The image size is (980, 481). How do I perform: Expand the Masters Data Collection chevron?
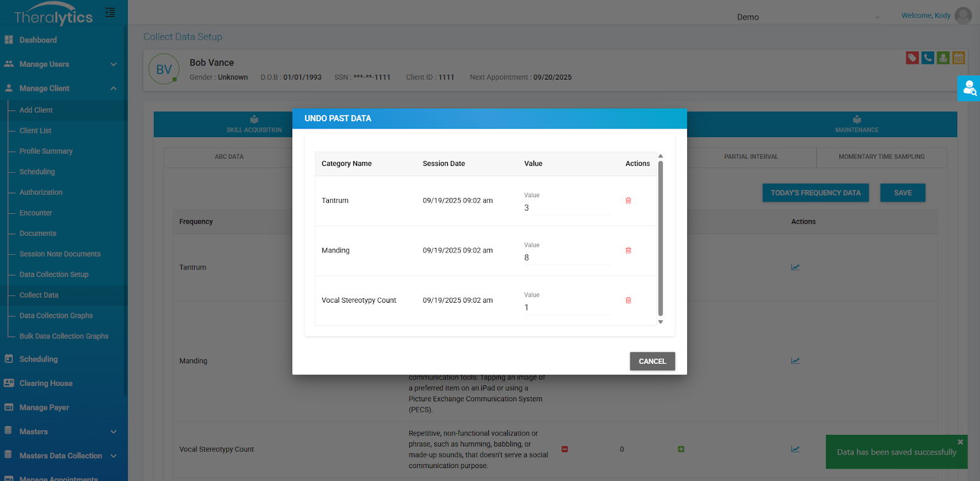[x=113, y=456]
